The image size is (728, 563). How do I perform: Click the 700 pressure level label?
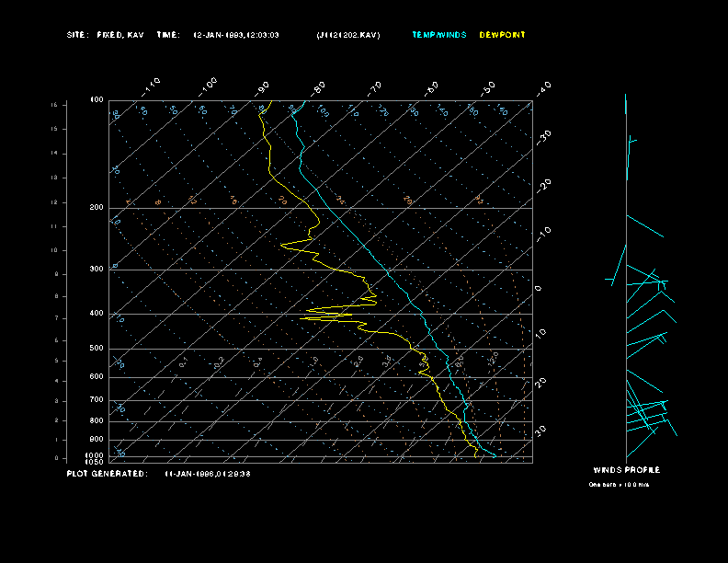pyautogui.click(x=97, y=399)
